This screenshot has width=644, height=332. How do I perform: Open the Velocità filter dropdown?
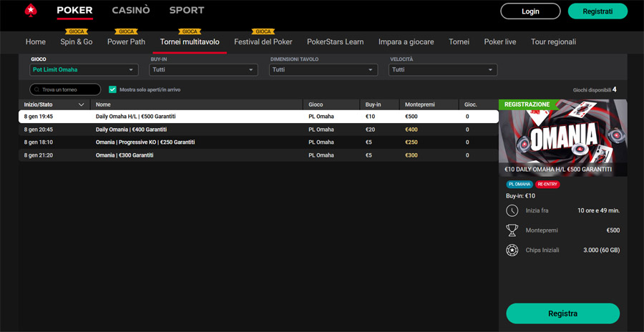pyautogui.click(x=443, y=70)
